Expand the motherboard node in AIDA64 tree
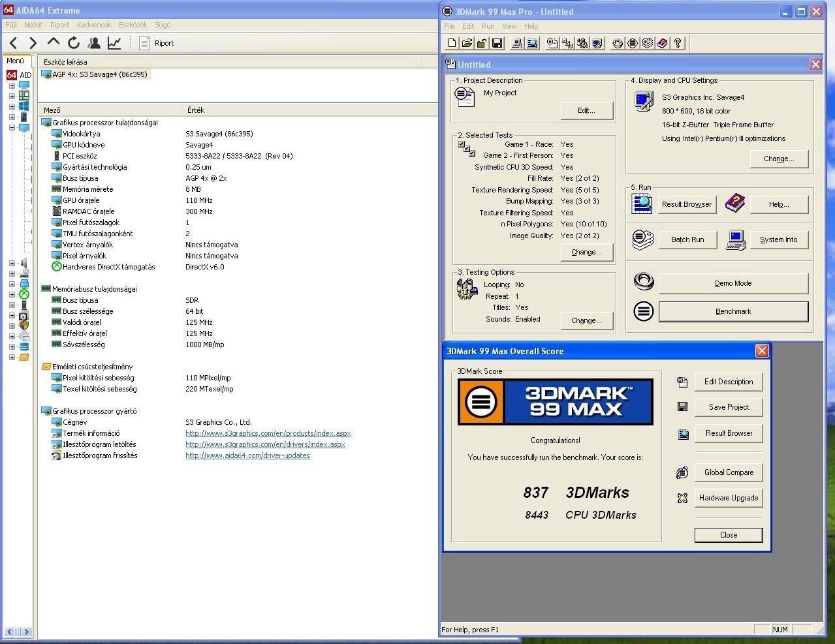 tap(12, 96)
